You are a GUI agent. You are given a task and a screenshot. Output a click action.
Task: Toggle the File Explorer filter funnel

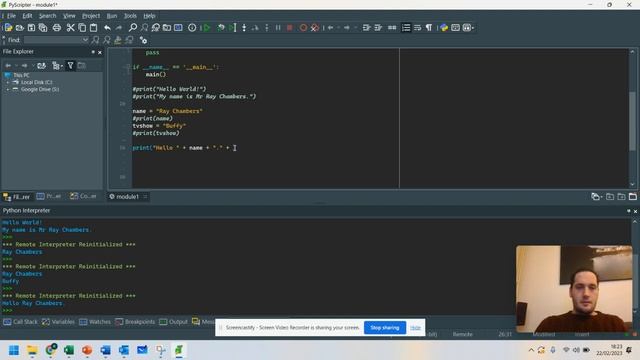[x=70, y=65]
